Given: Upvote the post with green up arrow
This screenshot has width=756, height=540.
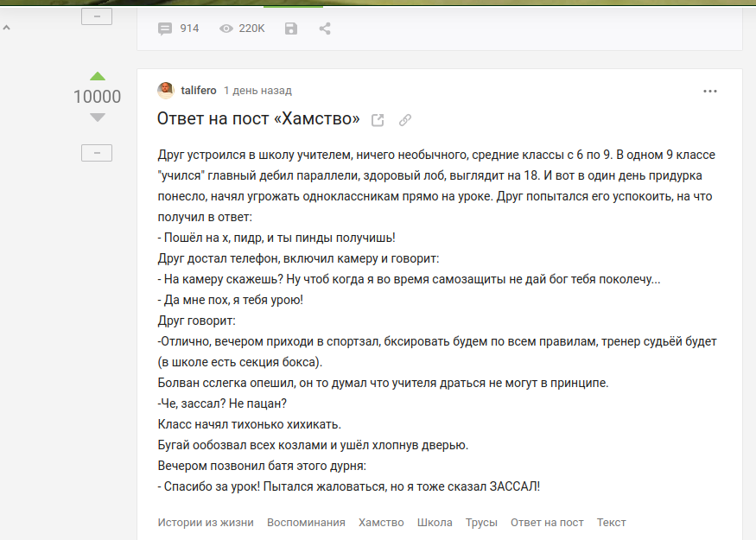Looking at the screenshot, I should point(97,76).
